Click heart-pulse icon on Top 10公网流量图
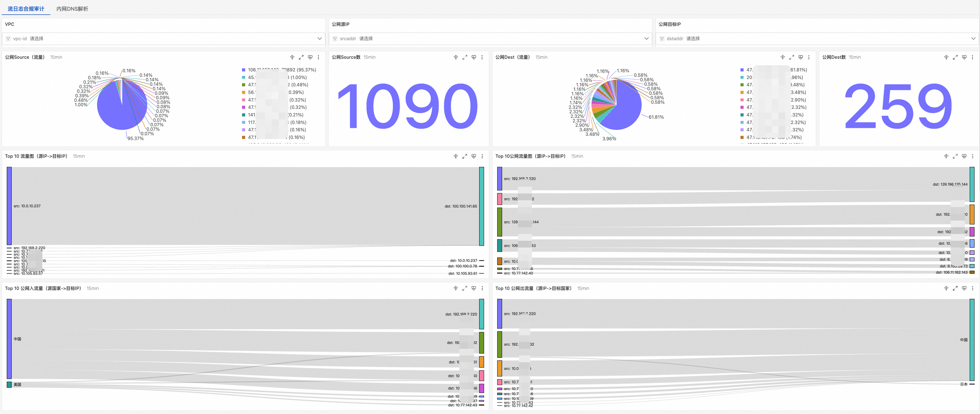This screenshot has width=980, height=414. 964,156
